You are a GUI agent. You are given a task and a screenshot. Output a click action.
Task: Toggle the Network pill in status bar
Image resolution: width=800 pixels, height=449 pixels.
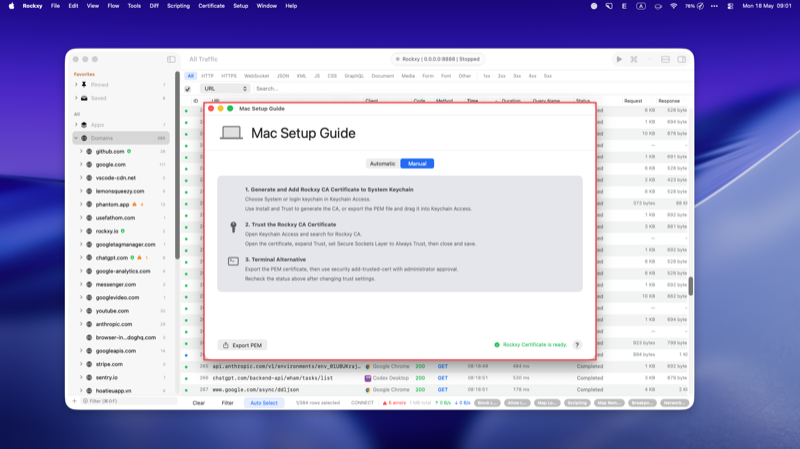point(674,403)
